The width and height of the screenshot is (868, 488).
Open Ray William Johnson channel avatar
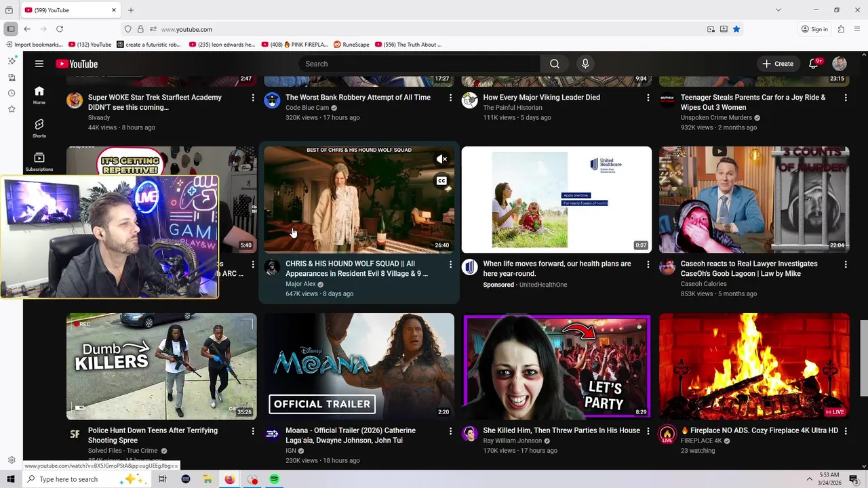click(x=469, y=434)
